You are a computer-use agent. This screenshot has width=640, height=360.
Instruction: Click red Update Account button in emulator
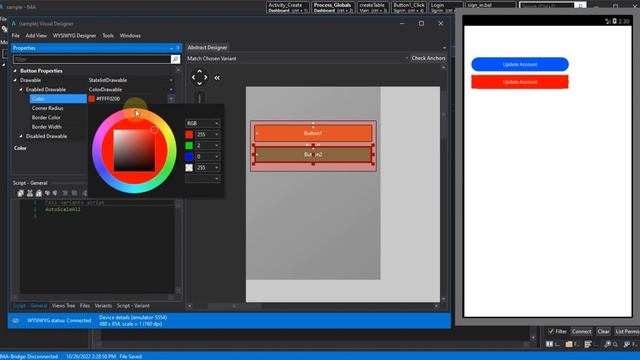pyautogui.click(x=520, y=82)
